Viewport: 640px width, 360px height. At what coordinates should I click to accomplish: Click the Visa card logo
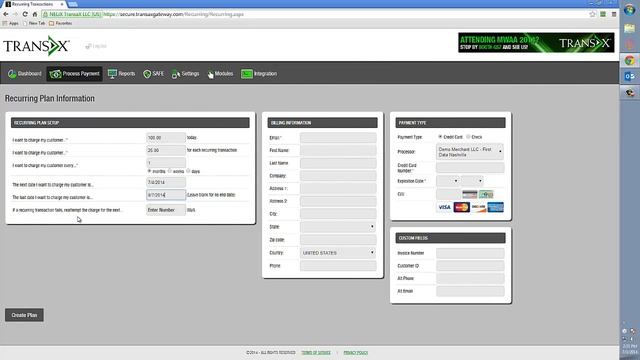(444, 207)
